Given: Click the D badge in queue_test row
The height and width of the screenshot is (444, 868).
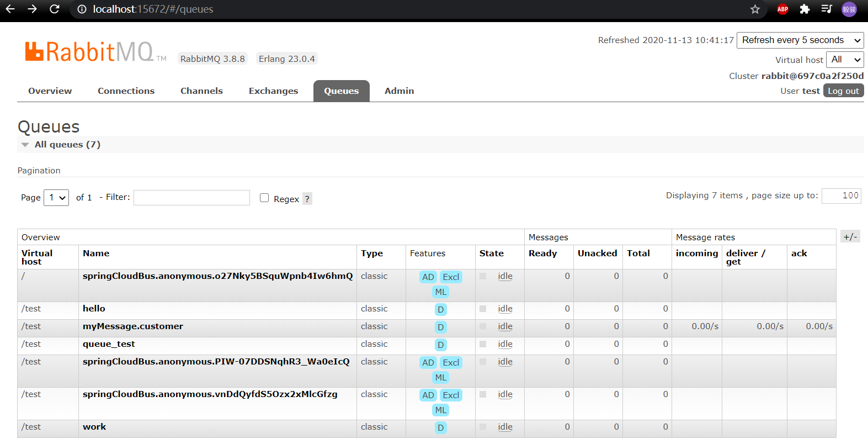Looking at the screenshot, I should coord(440,345).
